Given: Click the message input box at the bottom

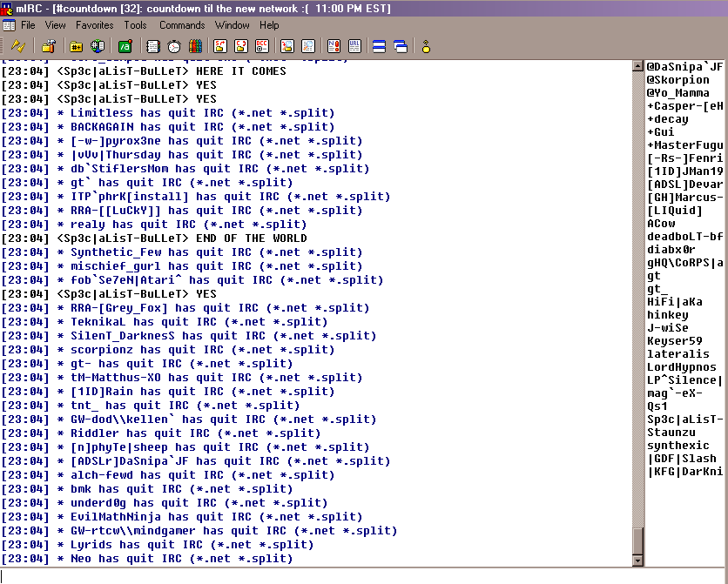Looking at the screenshot, I should pyautogui.click(x=364, y=576).
